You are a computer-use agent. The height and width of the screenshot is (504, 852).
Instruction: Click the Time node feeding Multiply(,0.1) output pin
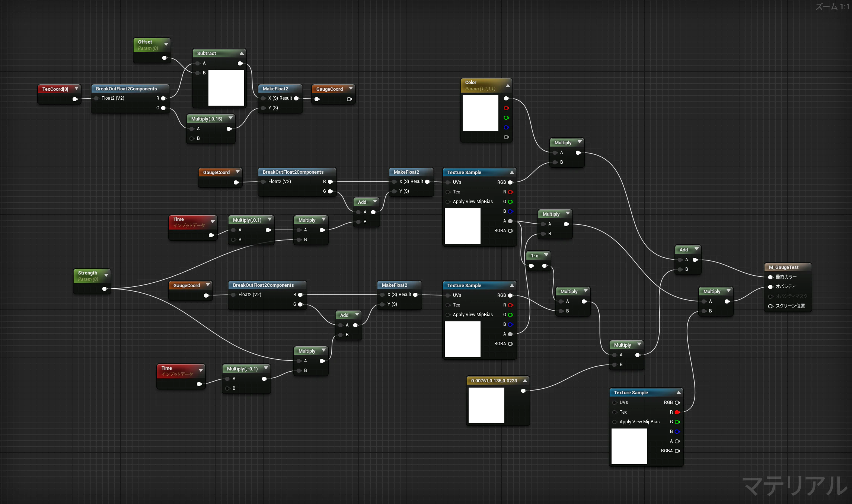211,235
